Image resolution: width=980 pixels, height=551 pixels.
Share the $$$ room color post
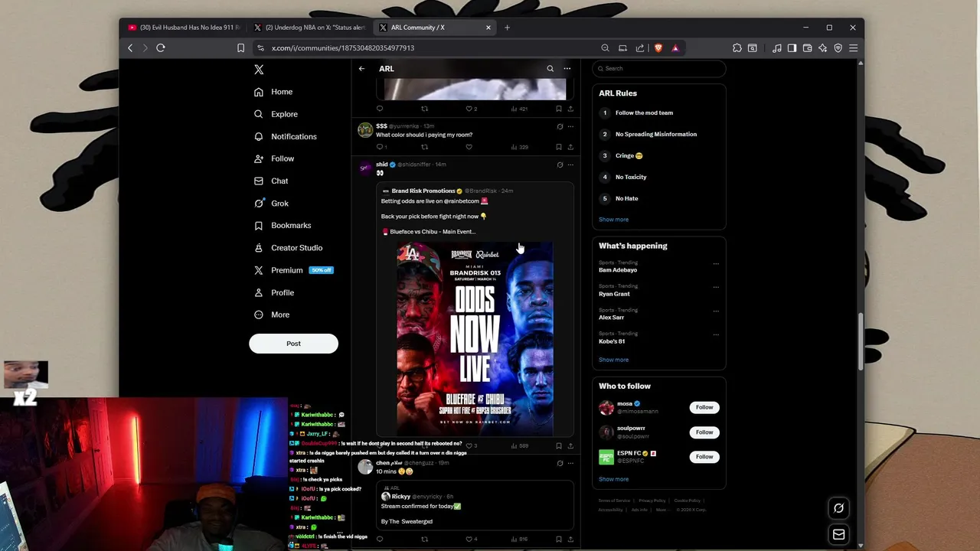[570, 147]
